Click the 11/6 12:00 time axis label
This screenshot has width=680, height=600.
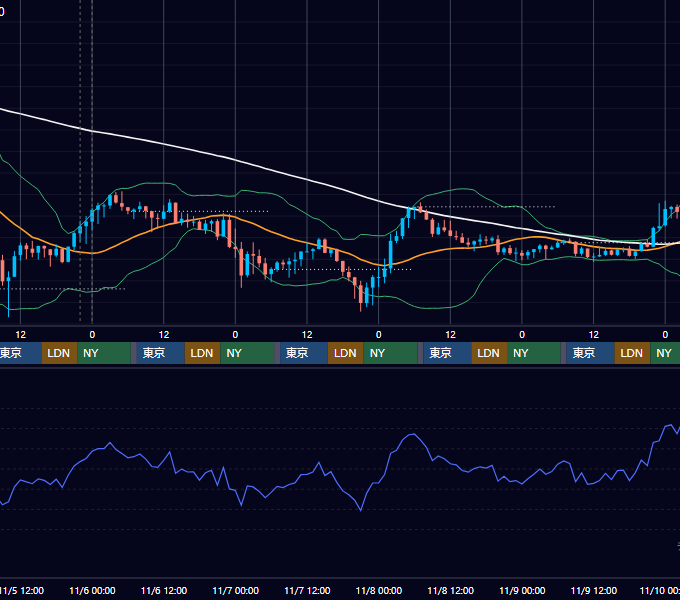(x=164, y=590)
